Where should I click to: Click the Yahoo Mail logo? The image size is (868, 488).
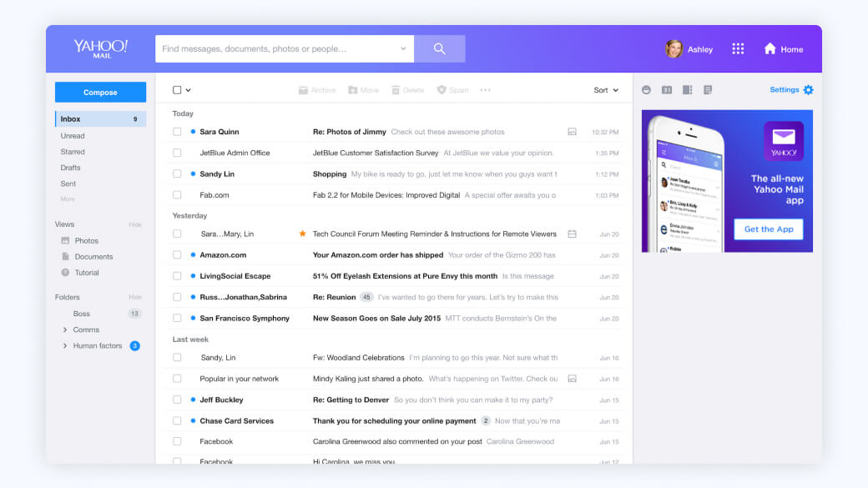tap(101, 48)
